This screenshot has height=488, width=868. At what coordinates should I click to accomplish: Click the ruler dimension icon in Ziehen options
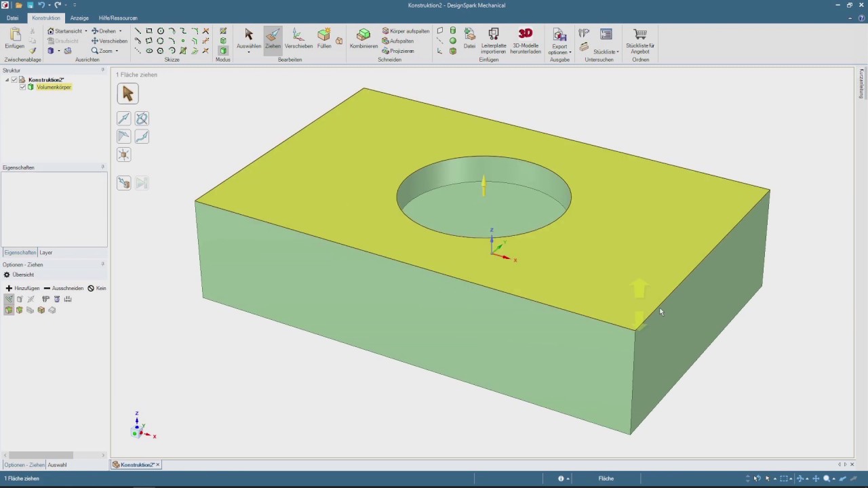point(68,299)
